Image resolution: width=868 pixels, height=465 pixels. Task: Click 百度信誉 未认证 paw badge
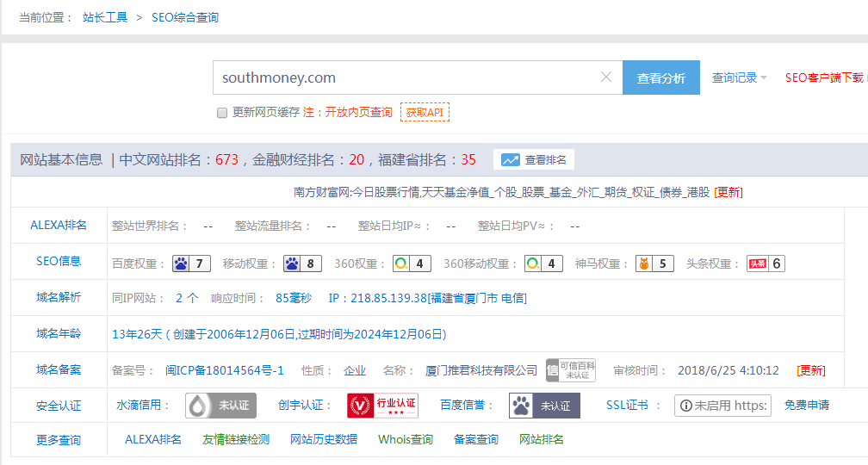[x=544, y=406]
